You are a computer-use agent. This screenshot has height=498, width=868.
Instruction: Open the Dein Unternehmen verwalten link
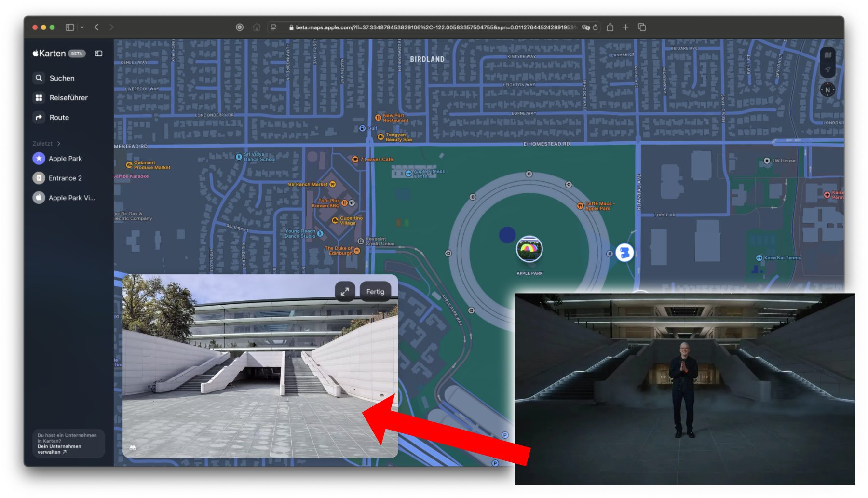tap(59, 449)
